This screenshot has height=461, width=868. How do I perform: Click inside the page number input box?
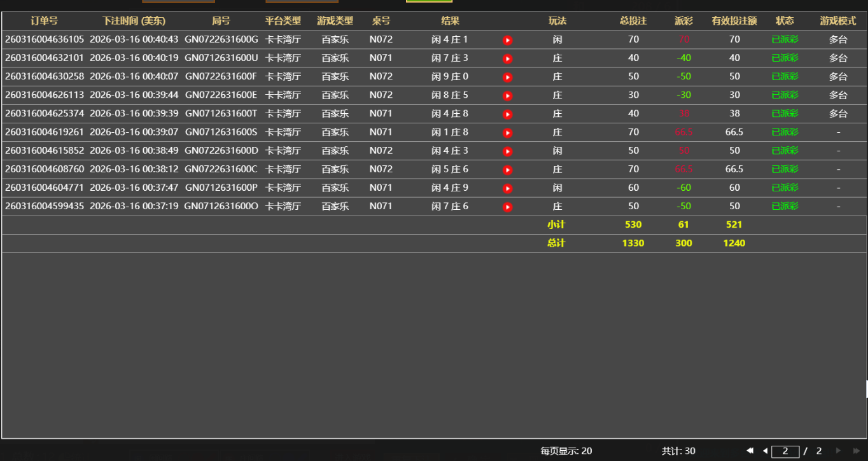[x=785, y=450]
